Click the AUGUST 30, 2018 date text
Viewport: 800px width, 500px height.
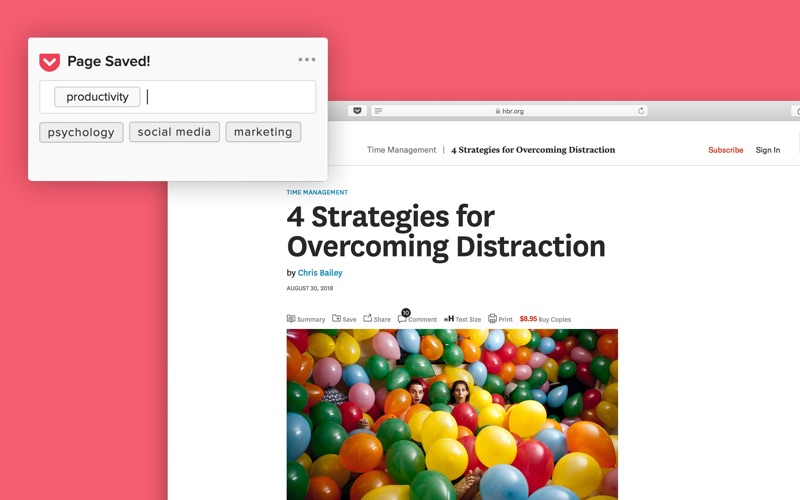tap(310, 288)
